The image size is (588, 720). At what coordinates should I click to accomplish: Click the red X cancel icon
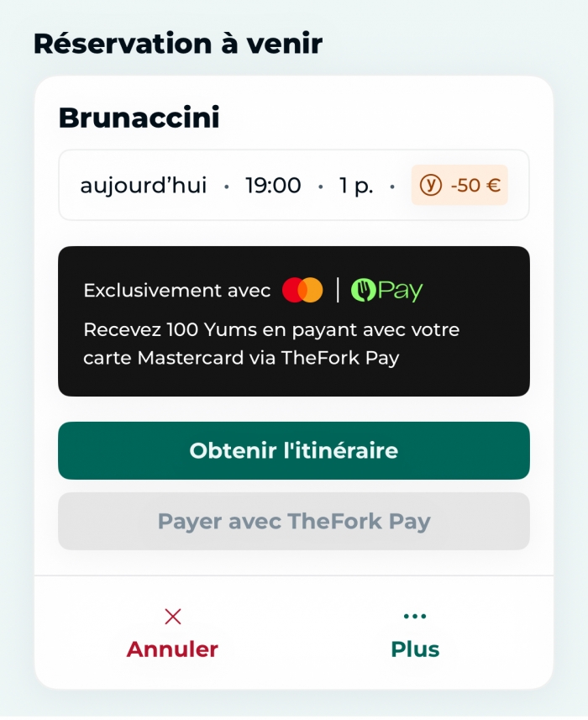(x=173, y=617)
